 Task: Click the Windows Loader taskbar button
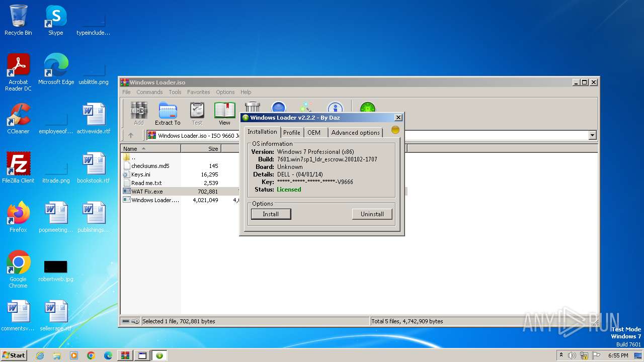point(159,355)
